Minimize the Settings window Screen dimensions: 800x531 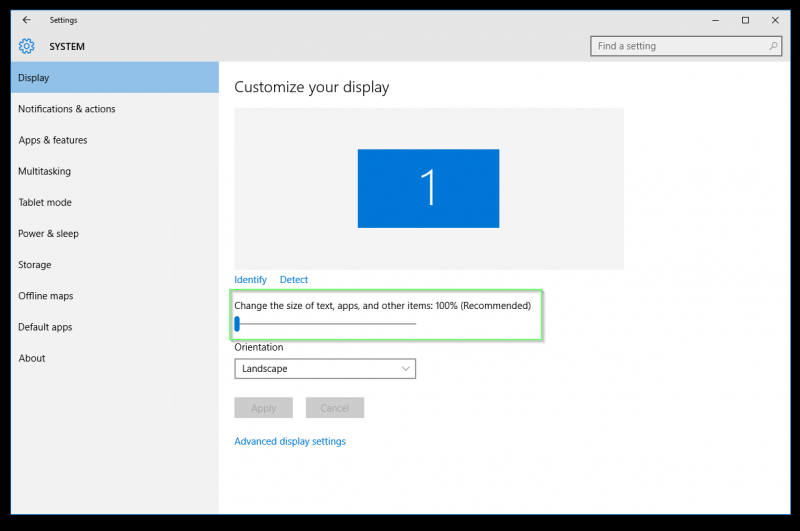click(x=715, y=20)
